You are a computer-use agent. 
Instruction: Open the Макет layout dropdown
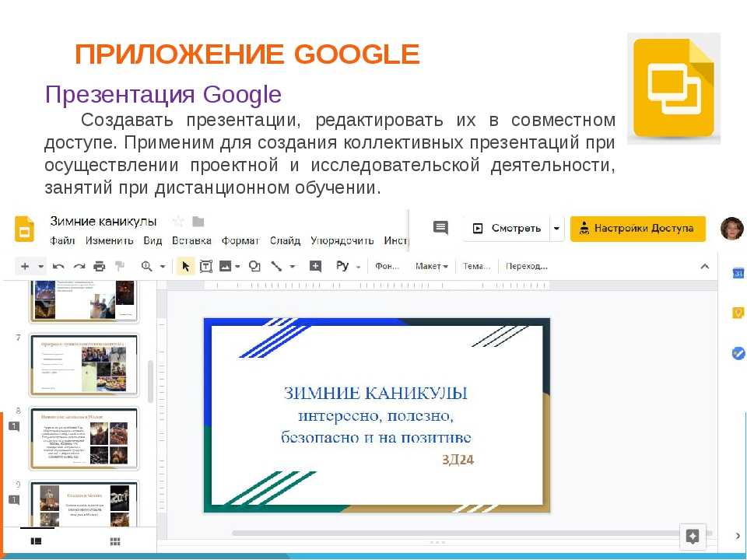click(x=431, y=266)
